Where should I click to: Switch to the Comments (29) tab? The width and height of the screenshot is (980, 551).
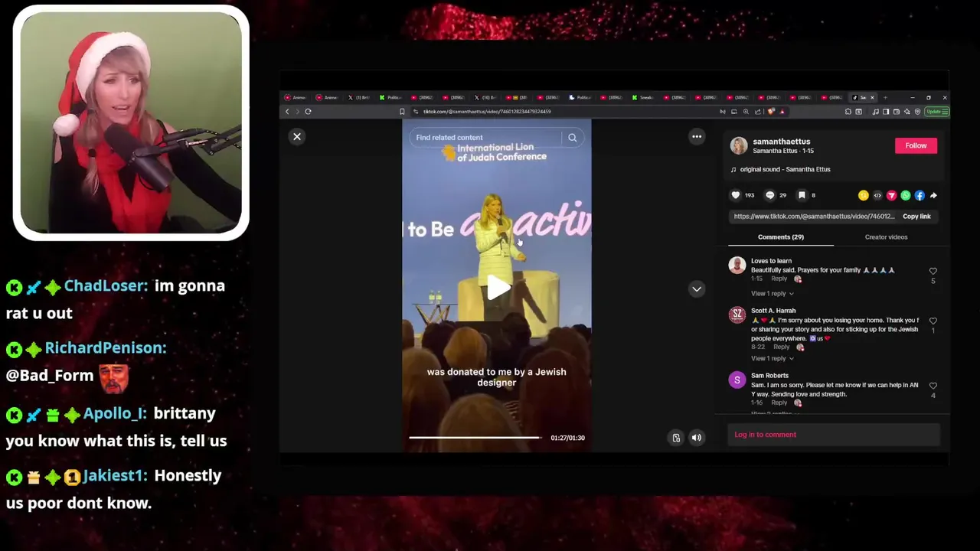click(781, 237)
